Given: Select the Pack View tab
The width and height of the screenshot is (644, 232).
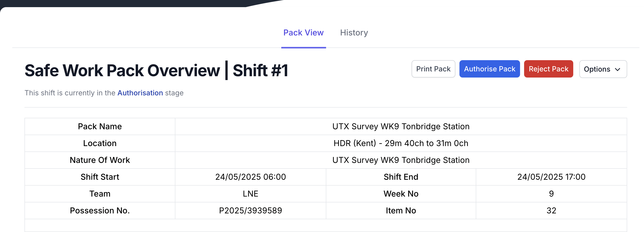Looking at the screenshot, I should click(x=303, y=33).
